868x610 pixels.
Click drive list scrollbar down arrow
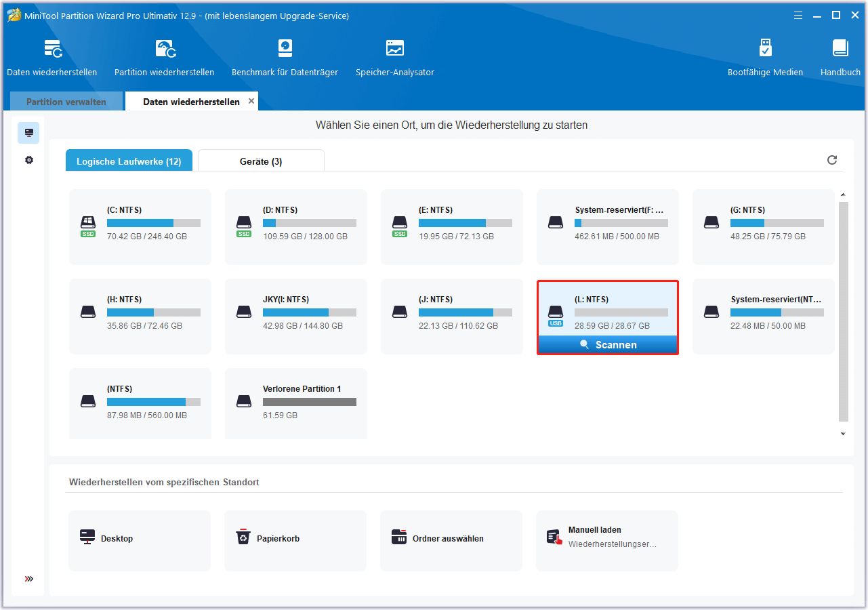(843, 433)
